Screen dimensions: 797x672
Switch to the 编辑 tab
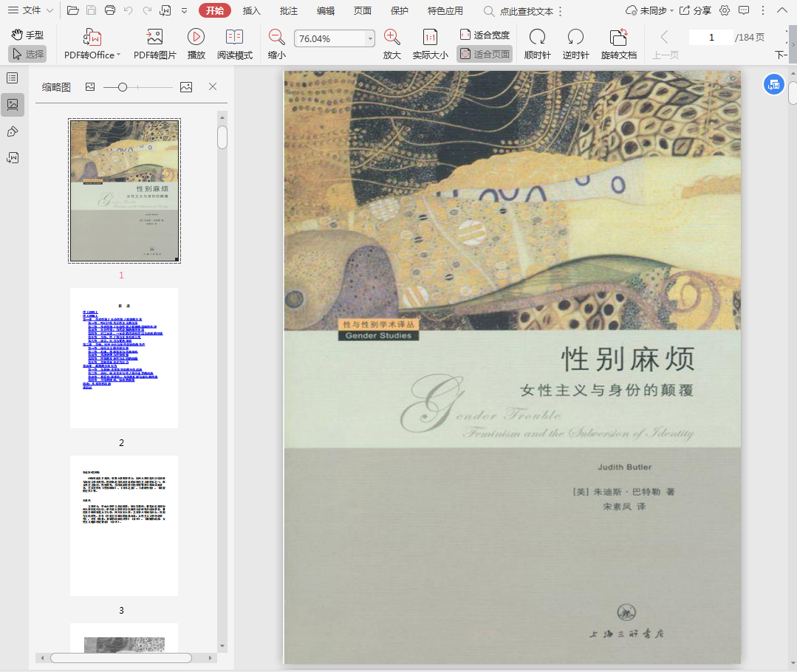coord(325,10)
